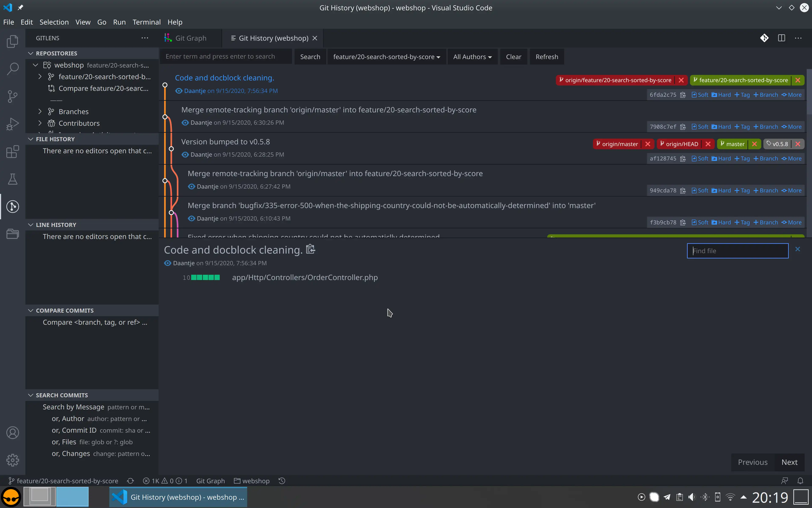This screenshot has height=508, width=812.
Task: Open Source Control view in activity bar
Action: pyautogui.click(x=12, y=97)
